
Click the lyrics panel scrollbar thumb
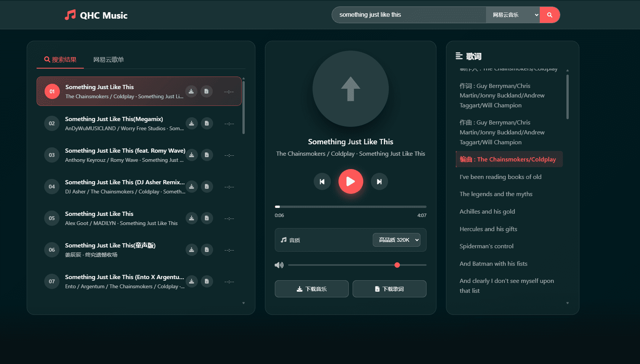(568, 97)
